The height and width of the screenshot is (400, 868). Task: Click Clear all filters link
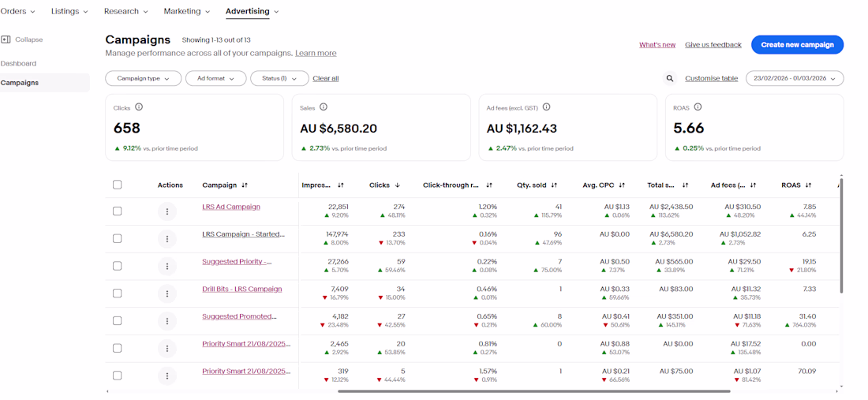pyautogui.click(x=325, y=79)
